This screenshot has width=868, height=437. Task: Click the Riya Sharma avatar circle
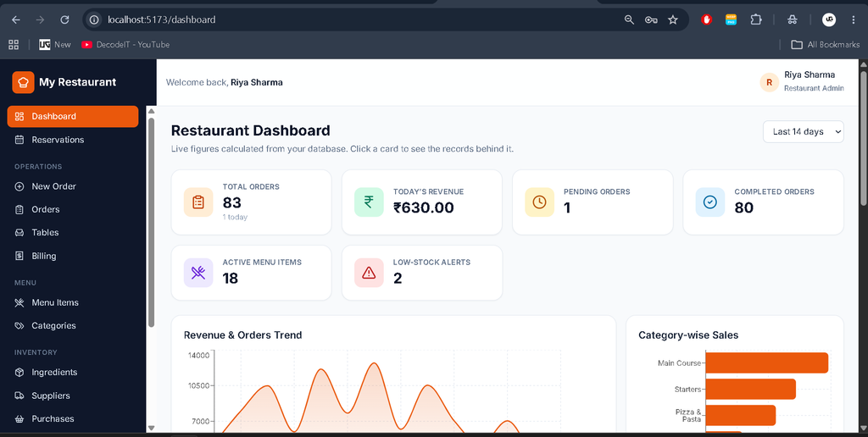click(x=770, y=82)
